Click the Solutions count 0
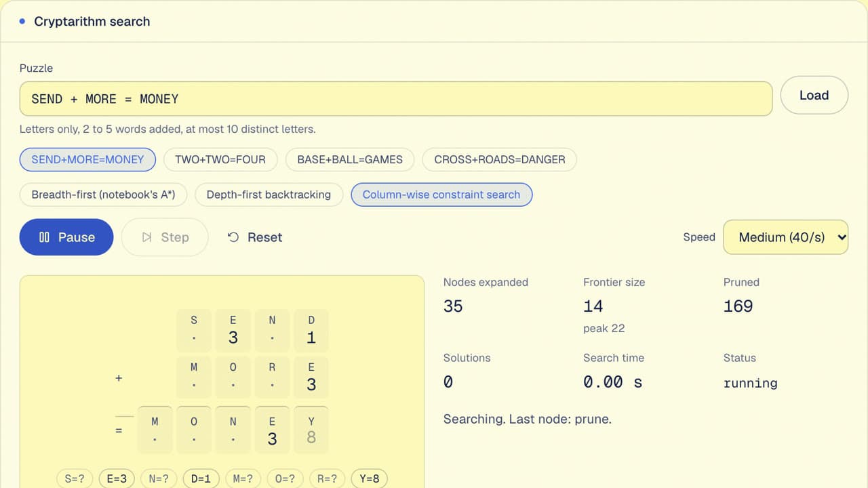Viewport: 868px width, 488px height. pos(448,382)
